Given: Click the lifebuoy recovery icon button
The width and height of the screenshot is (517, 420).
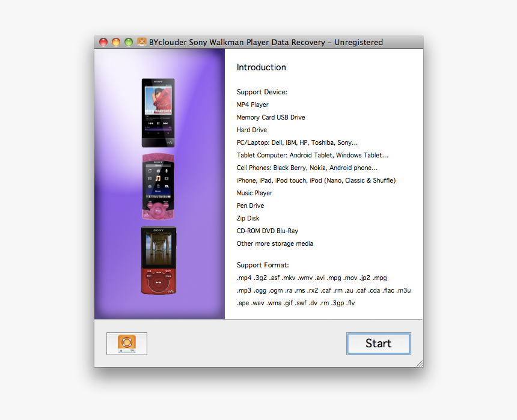Looking at the screenshot, I should 127,344.
